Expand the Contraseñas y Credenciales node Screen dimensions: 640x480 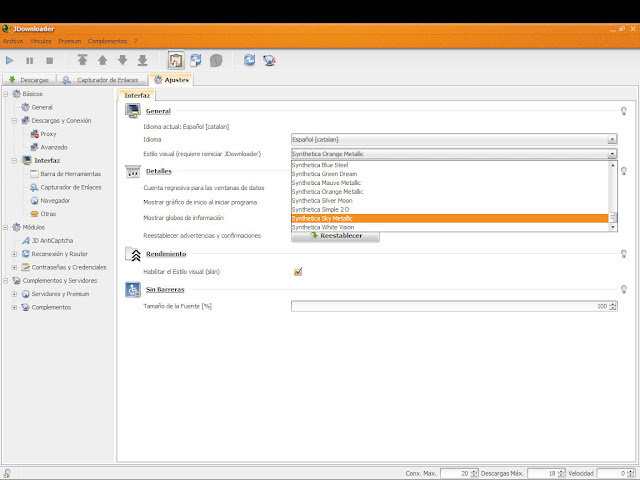(14, 267)
